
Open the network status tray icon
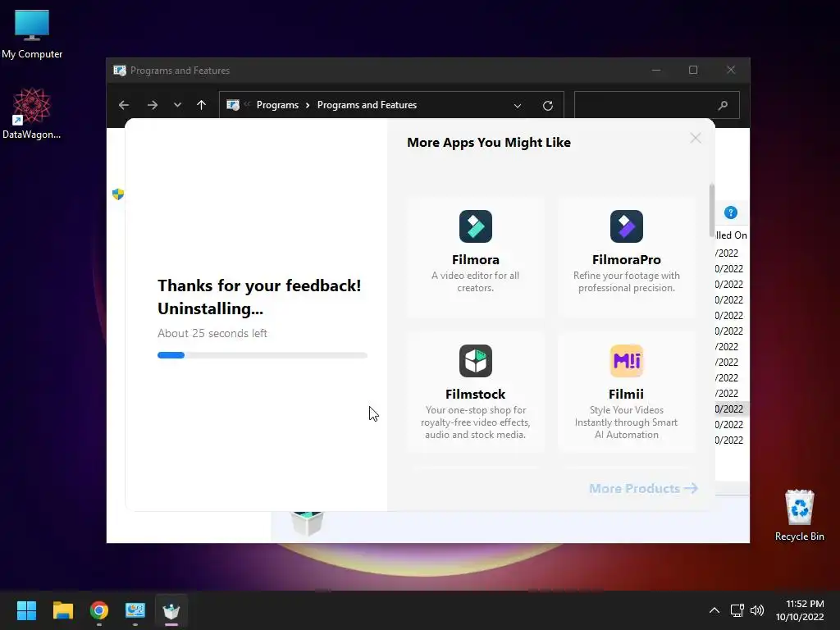pyautogui.click(x=737, y=610)
